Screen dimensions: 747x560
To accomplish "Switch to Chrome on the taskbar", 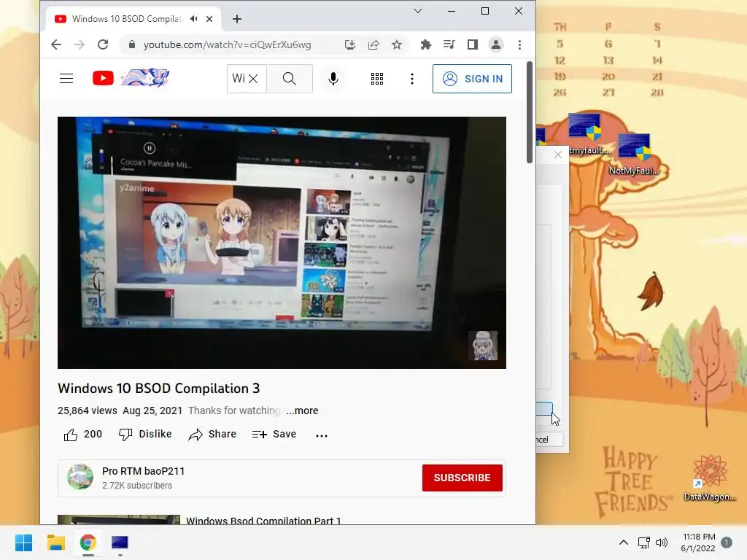I will click(88, 542).
